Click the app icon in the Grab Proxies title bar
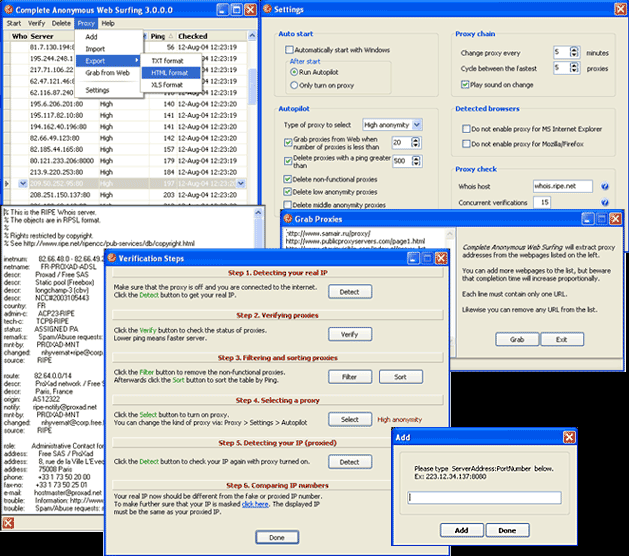629x556 pixels. 288,219
